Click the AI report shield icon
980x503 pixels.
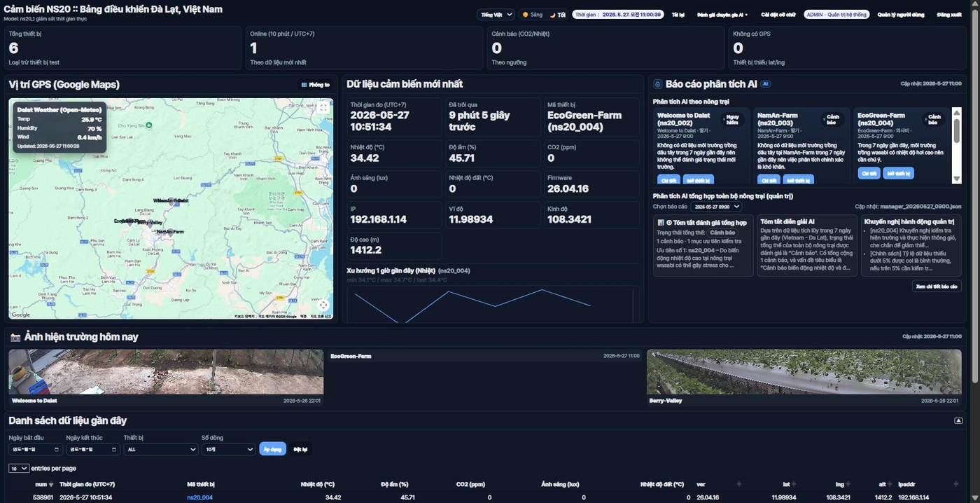point(657,84)
